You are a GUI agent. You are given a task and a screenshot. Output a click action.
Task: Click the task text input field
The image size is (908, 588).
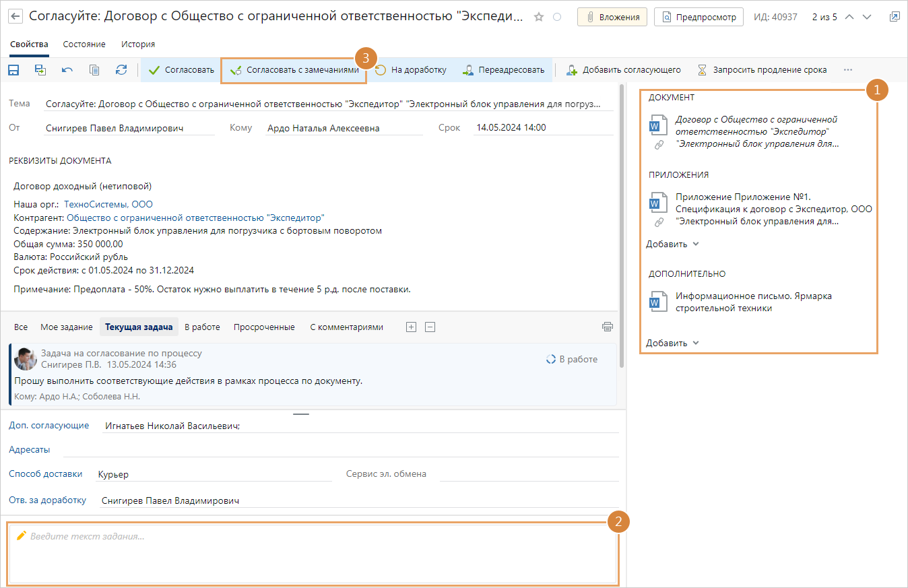click(x=312, y=554)
